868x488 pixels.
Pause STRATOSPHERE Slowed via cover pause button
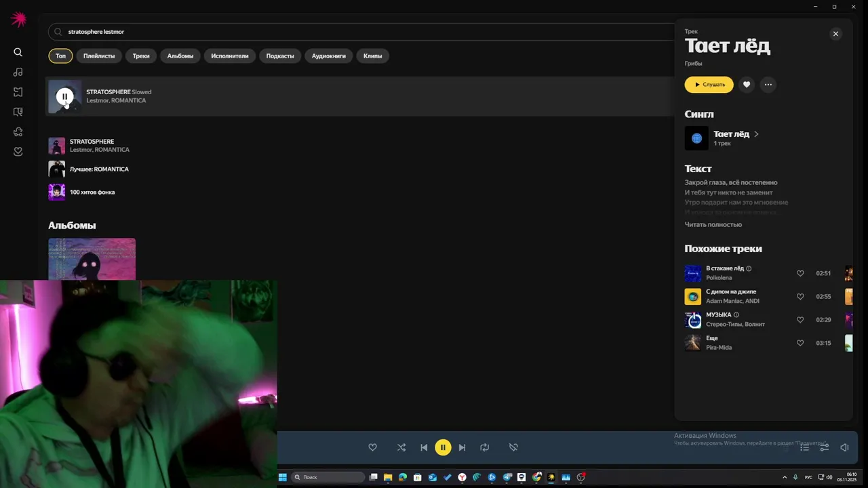[64, 97]
